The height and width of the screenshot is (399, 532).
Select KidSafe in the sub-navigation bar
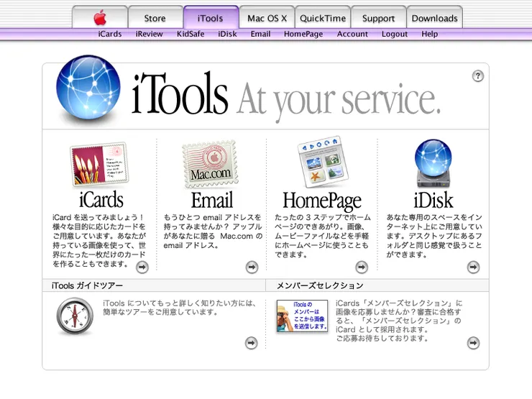191,34
